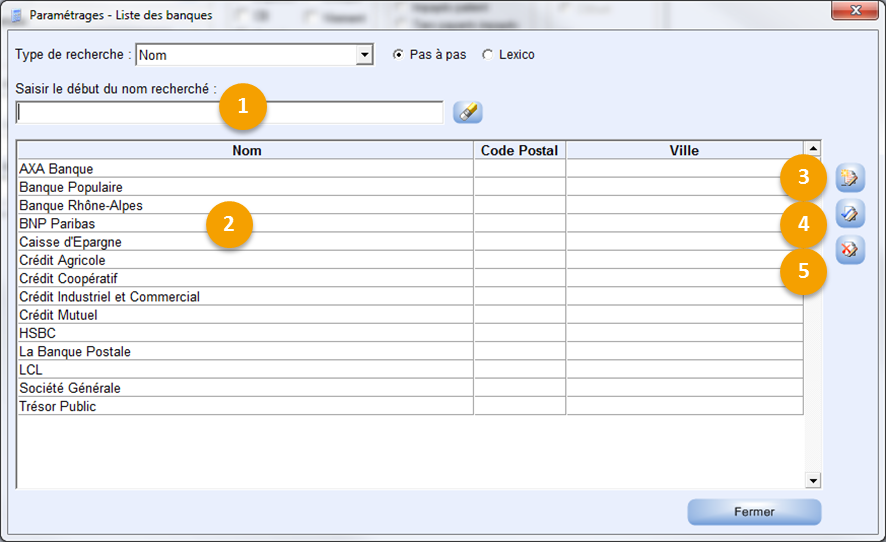Viewport: 886px width, 542px height.
Task: Click the delete bank icon with red X
Action: coord(850,250)
